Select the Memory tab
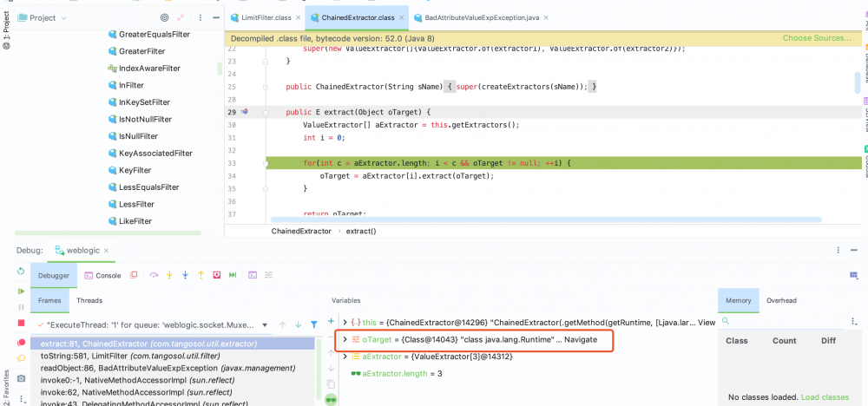 [739, 300]
